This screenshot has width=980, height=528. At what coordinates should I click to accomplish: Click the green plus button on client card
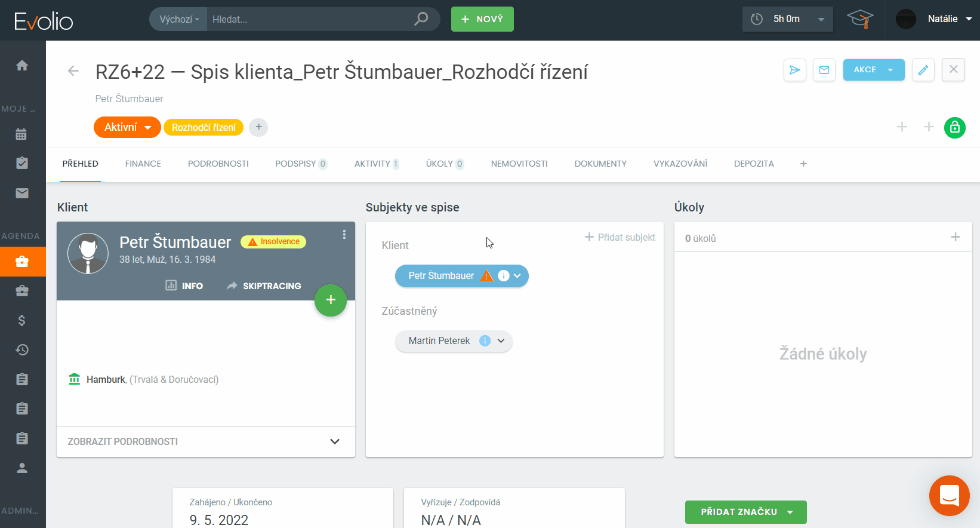click(x=331, y=300)
